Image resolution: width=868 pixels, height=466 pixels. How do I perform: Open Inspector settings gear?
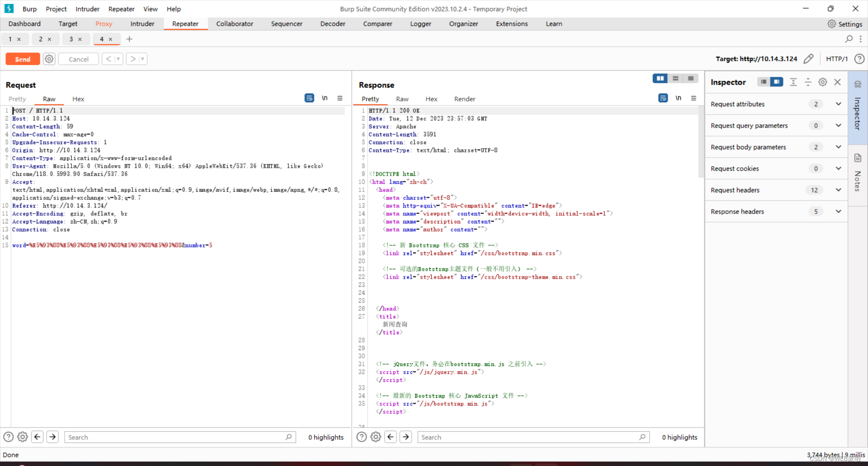point(823,82)
